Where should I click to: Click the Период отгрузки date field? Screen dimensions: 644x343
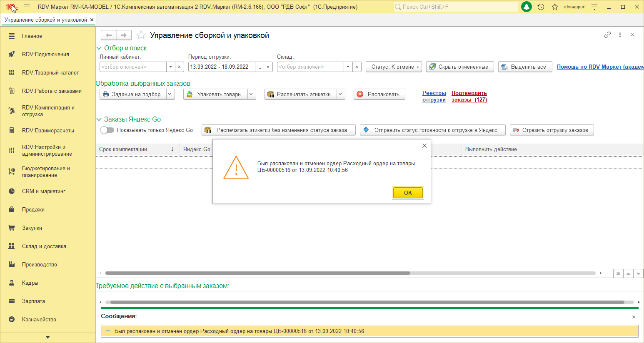(x=222, y=67)
